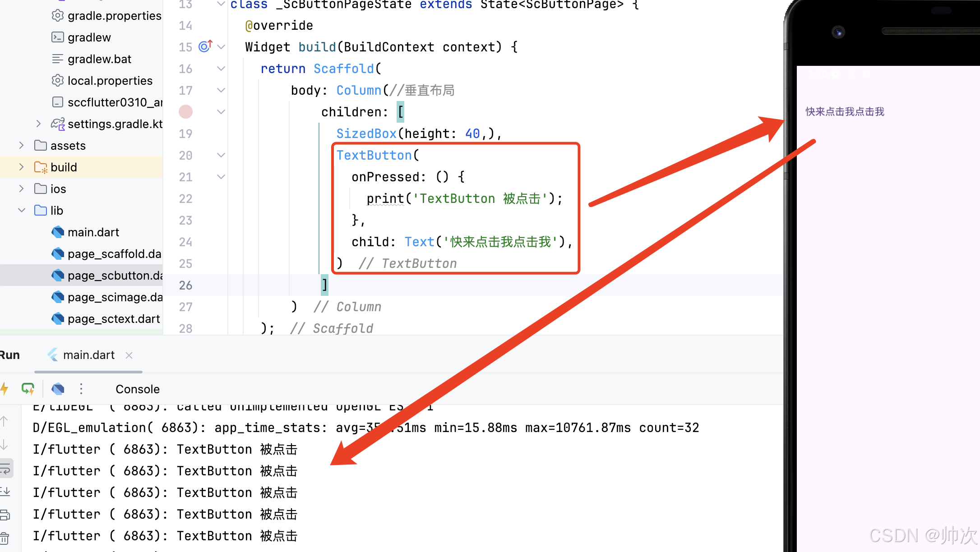The image size is (980, 552).
Task: Click the up arrow in console gutter
Action: (5, 421)
